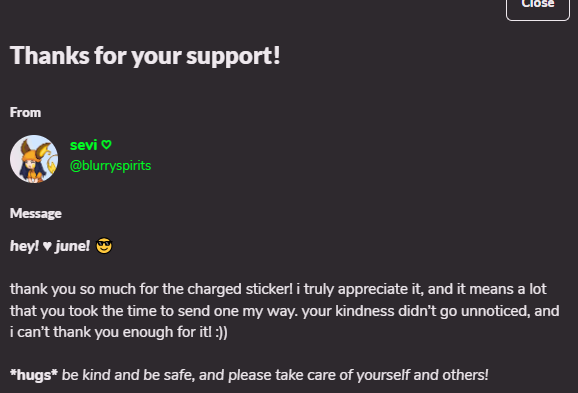
Task: Click the sunglasses emoji in the greeting
Action: point(104,246)
